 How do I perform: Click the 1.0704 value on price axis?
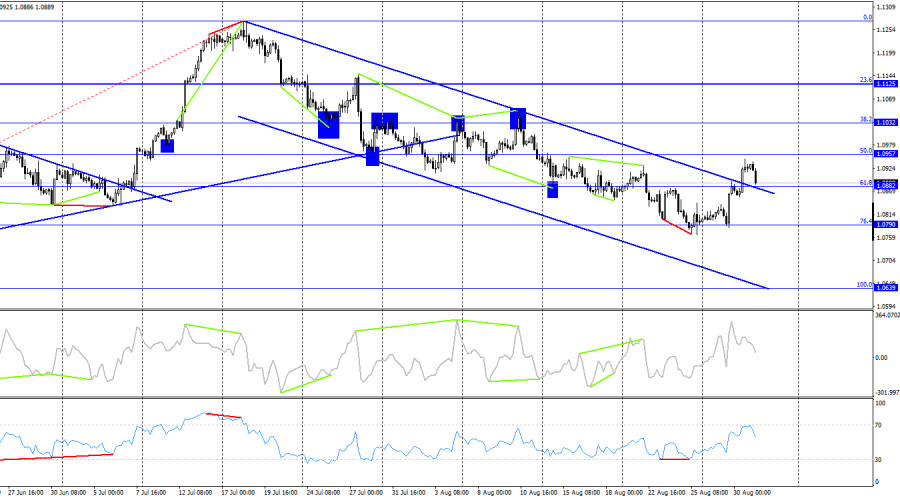(886, 260)
